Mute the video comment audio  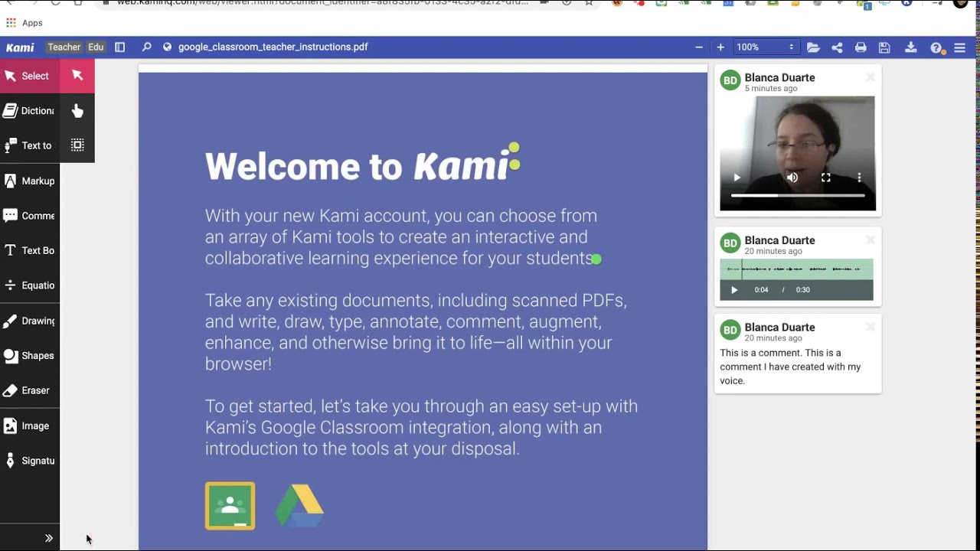[x=792, y=178]
